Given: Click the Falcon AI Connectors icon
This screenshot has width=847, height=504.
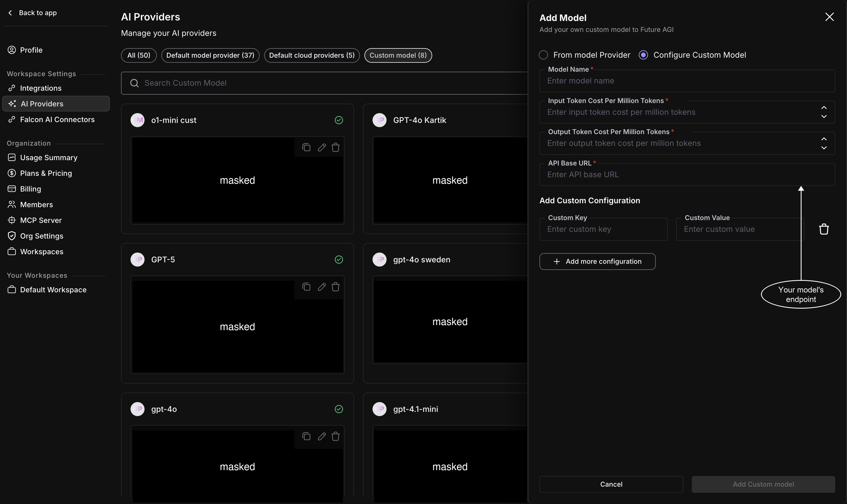Looking at the screenshot, I should point(12,119).
